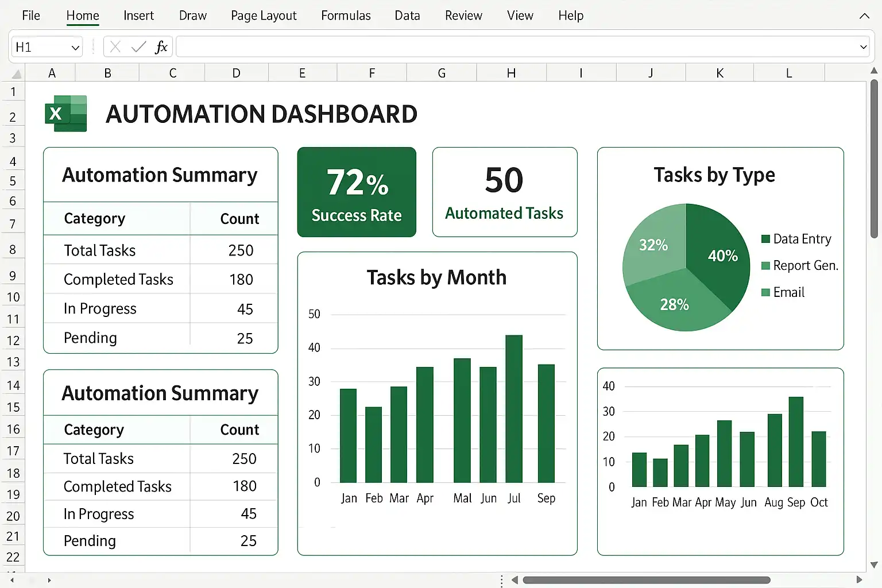The width and height of the screenshot is (882, 588).
Task: Click the Email legend color swatch
Action: coord(765,292)
